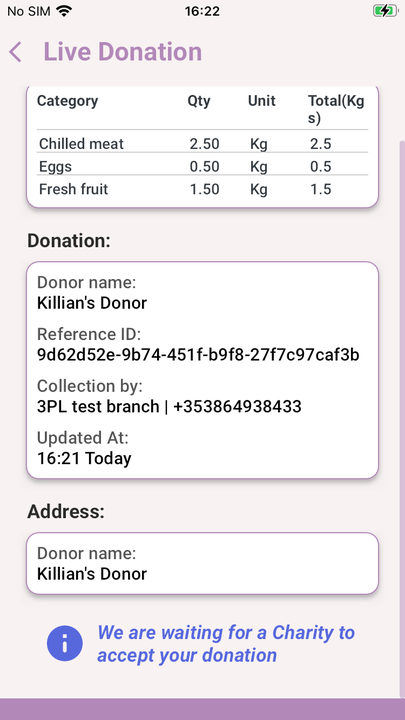
Task: Click the vertical scrollbar on right edge
Action: tap(402, 418)
